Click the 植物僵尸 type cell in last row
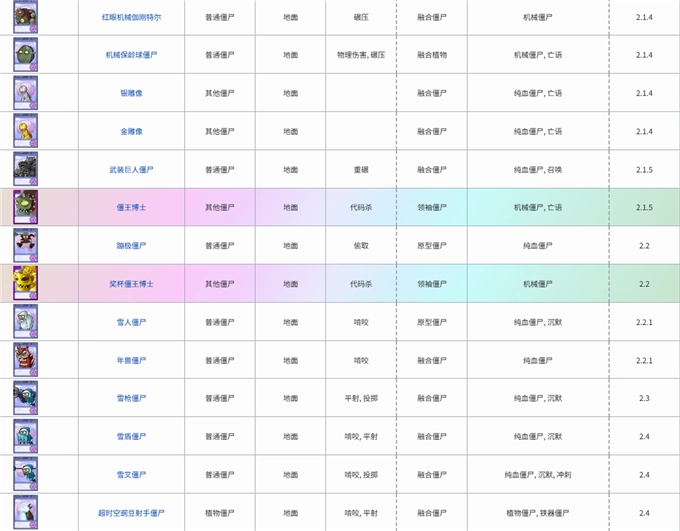The width and height of the screenshot is (680, 531). (x=219, y=513)
